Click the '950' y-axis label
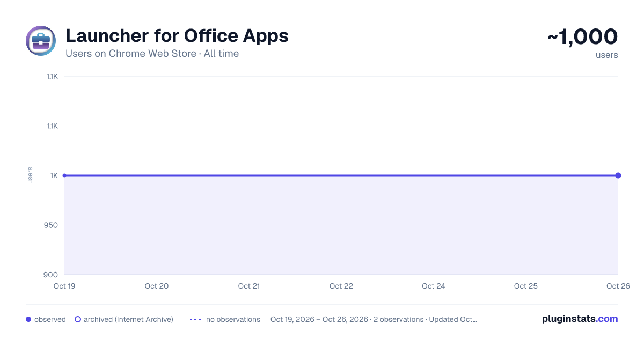 point(52,225)
